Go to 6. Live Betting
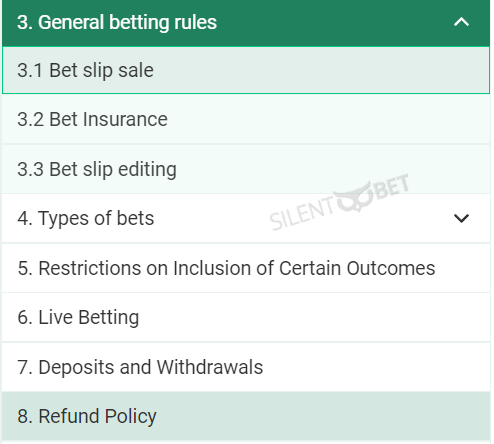This screenshot has width=494, height=444. tap(246, 317)
